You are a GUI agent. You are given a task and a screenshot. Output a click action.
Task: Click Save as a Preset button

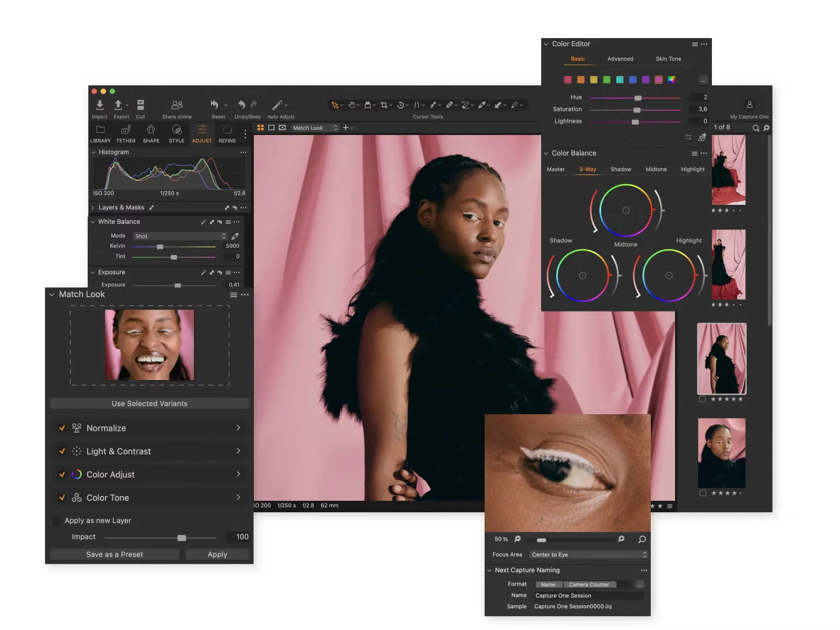point(115,554)
